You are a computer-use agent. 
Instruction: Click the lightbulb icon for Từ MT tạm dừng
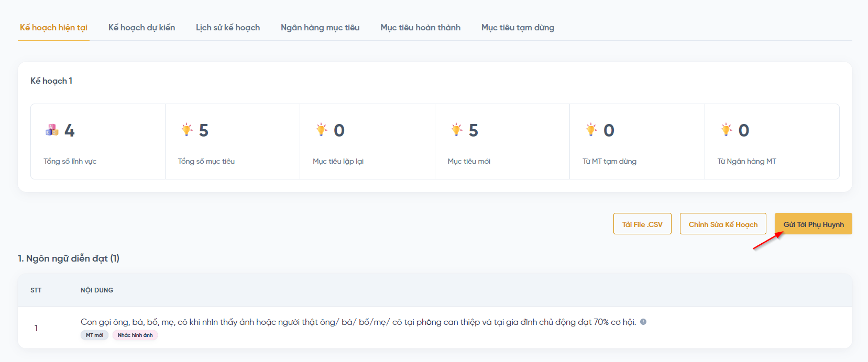click(x=591, y=130)
